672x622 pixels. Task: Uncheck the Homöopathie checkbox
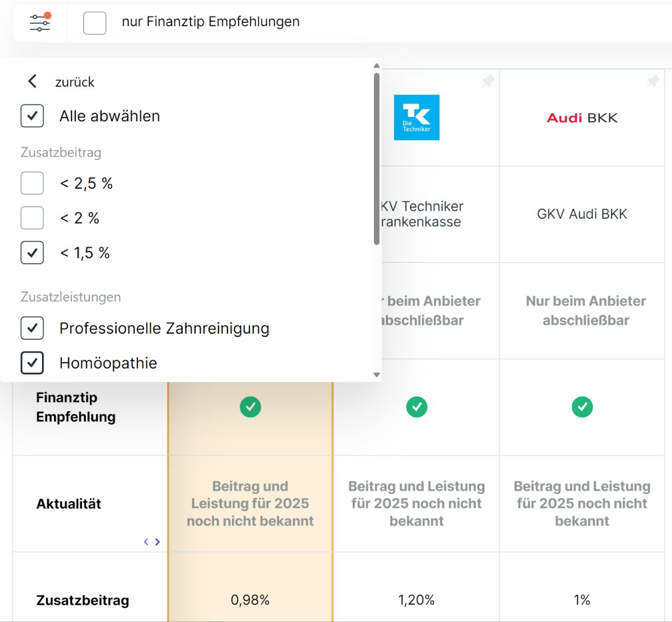click(32, 363)
